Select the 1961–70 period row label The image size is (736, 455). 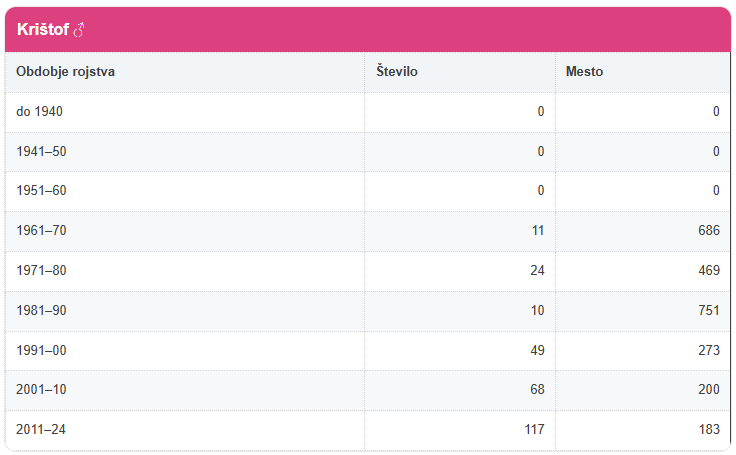(40, 231)
